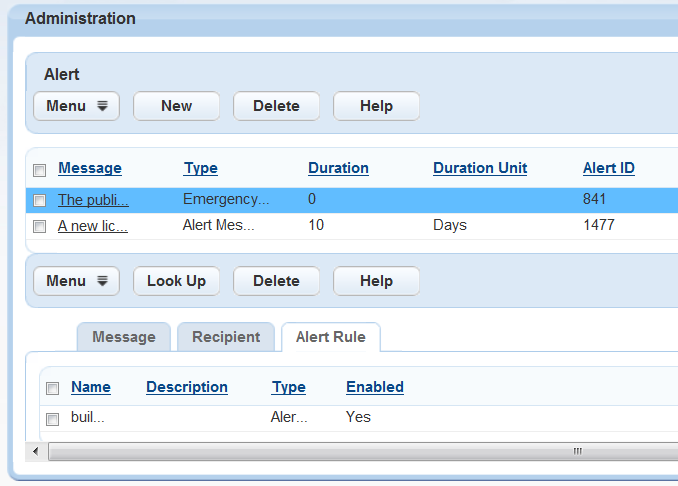The height and width of the screenshot is (486, 678).
Task: Check the box for alert ID 1477
Action: 40,226
